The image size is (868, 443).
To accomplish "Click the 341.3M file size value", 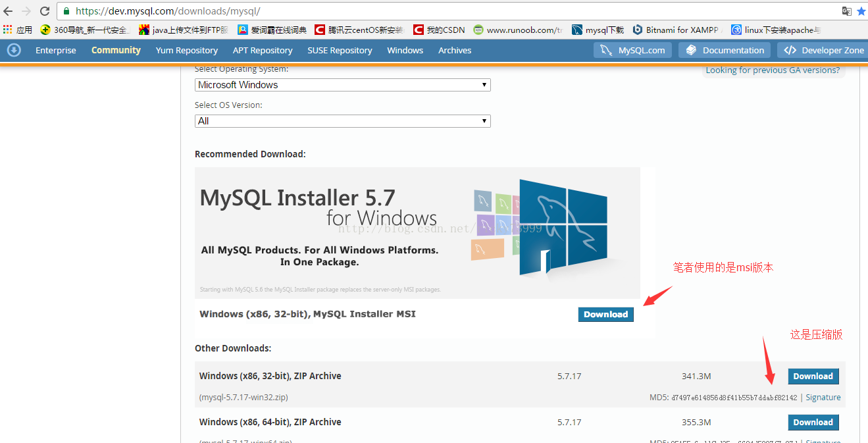I will (x=696, y=377).
